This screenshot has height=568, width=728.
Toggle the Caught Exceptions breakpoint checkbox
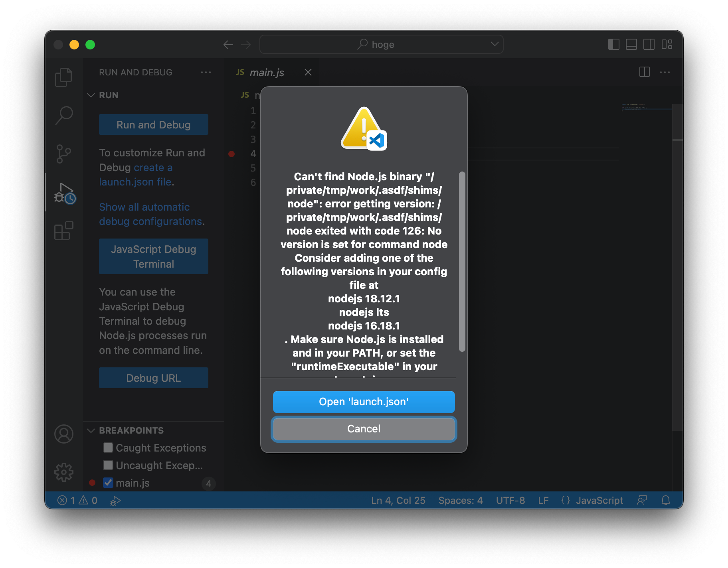coord(108,448)
